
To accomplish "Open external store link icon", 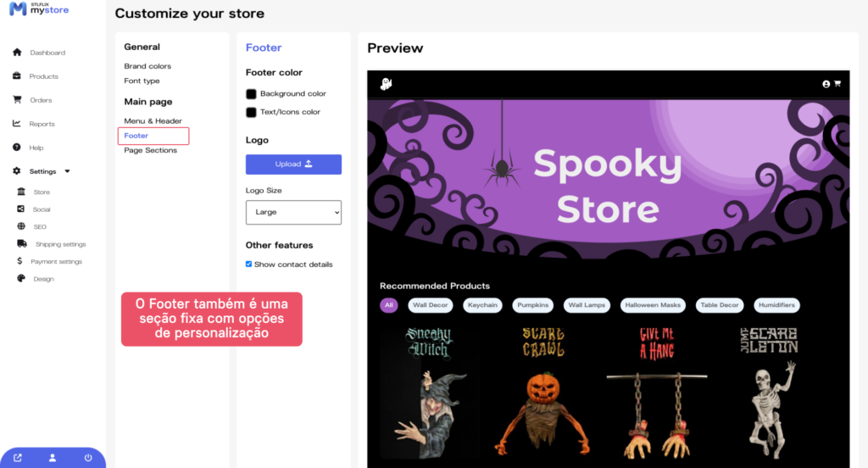I will [x=18, y=458].
